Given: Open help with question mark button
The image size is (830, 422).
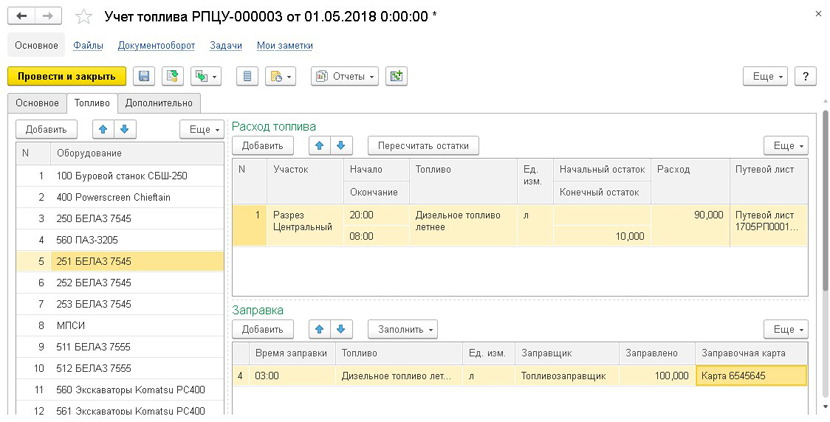Looking at the screenshot, I should point(806,76).
